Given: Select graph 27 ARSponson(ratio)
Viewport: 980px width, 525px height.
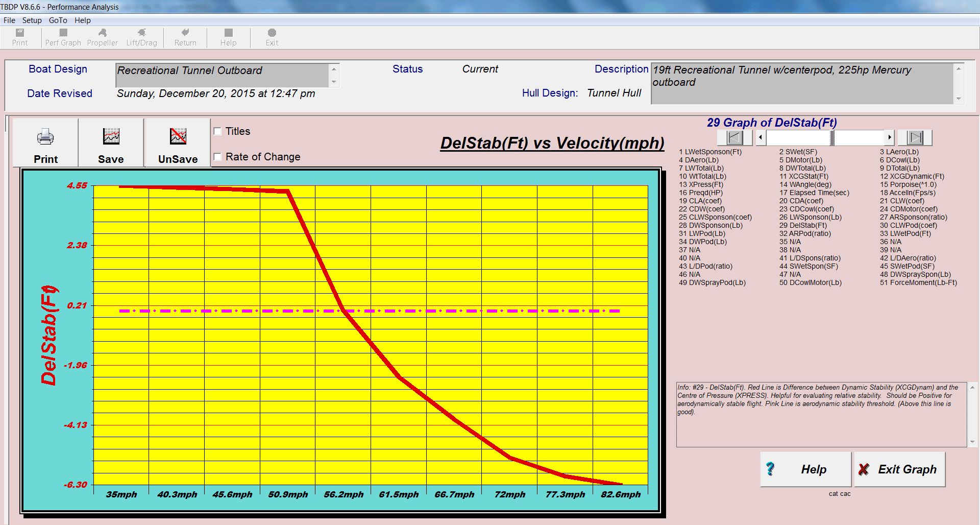Looking at the screenshot, I should click(913, 217).
